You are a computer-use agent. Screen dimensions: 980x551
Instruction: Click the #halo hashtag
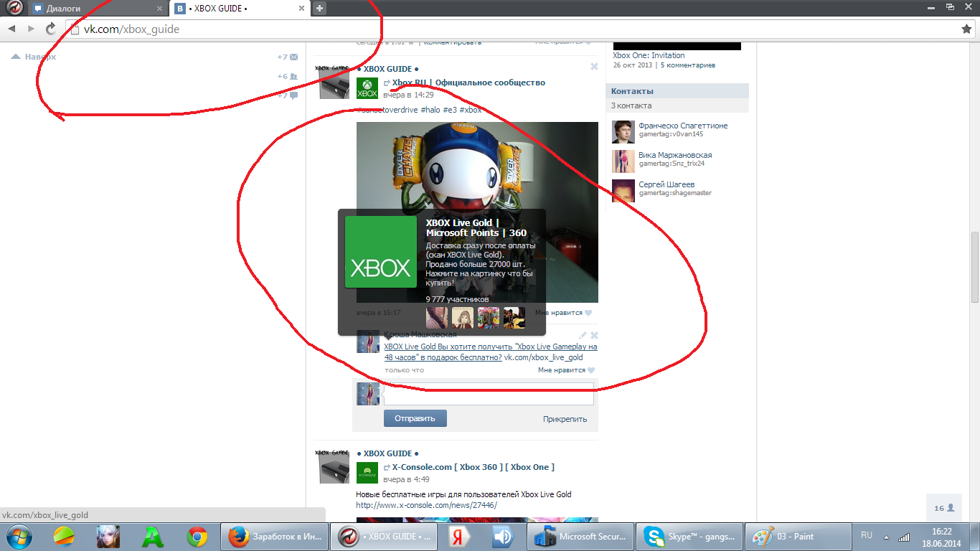click(x=430, y=110)
